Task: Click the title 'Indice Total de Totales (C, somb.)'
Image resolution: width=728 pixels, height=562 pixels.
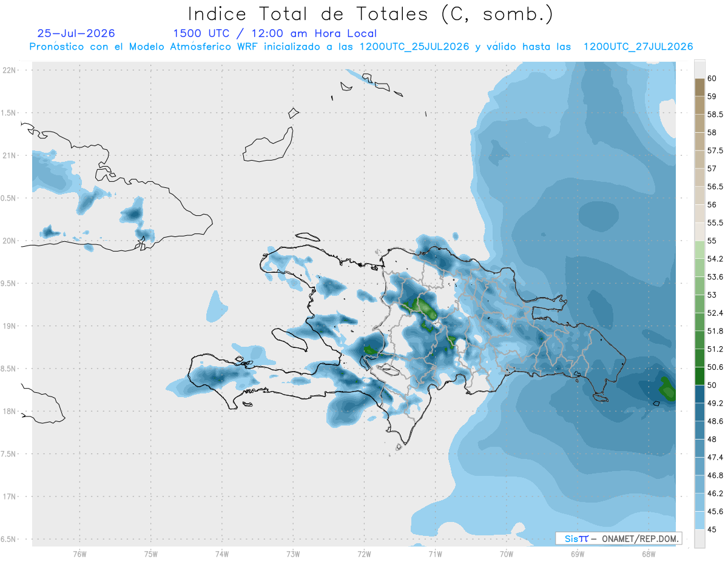Action: 370,14
